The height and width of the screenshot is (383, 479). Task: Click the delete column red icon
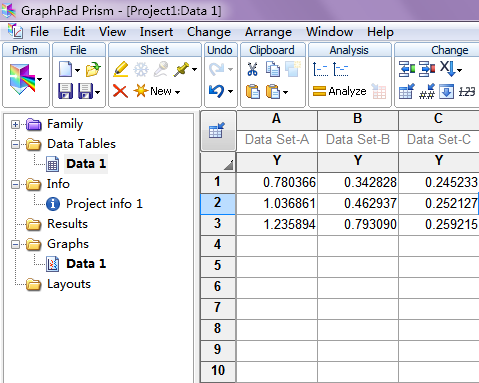427,69
